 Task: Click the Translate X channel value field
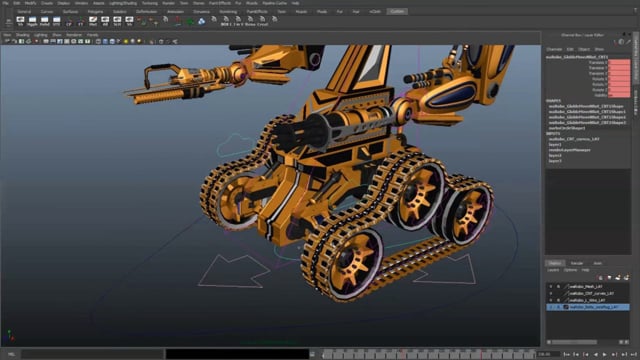click(x=619, y=62)
